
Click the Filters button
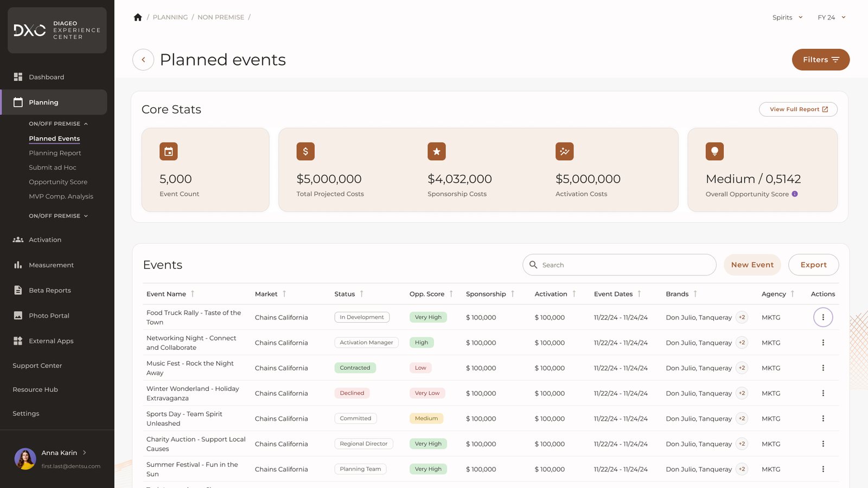[x=821, y=60]
